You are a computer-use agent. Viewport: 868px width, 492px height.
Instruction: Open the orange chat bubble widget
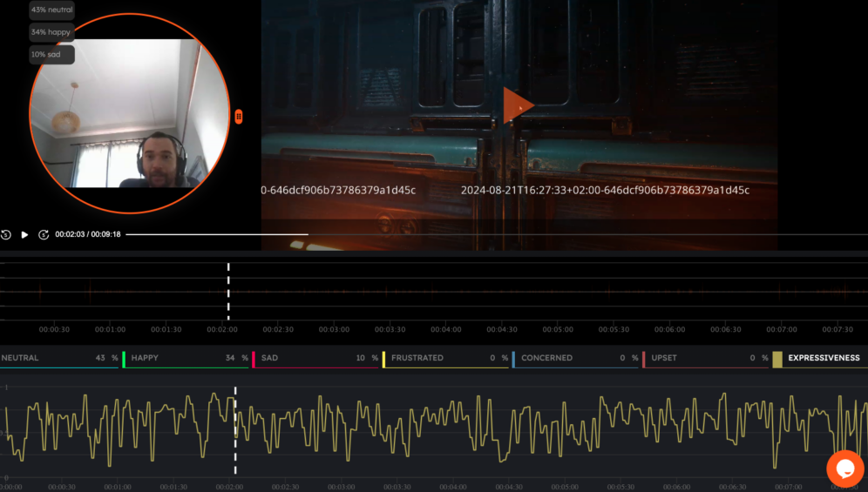(x=844, y=468)
